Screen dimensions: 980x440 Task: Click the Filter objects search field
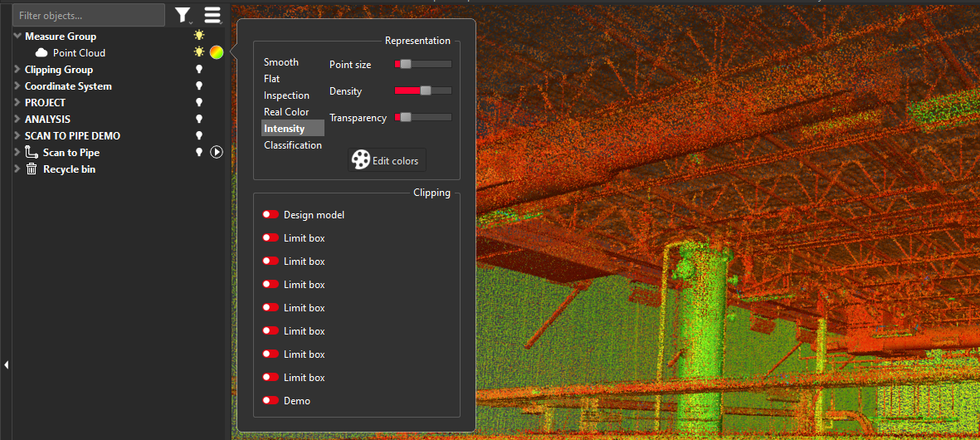88,15
